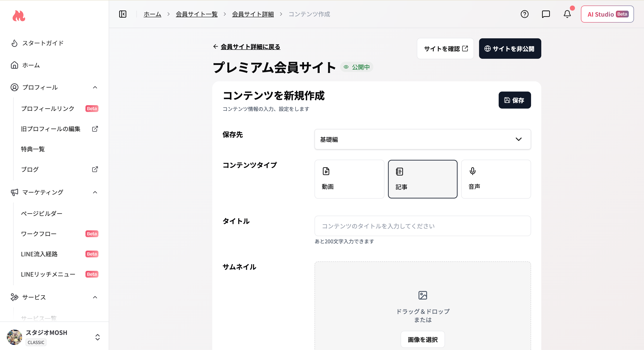Image resolution: width=644 pixels, height=350 pixels.
Task: Click the 保存 save button
Action: (514, 100)
